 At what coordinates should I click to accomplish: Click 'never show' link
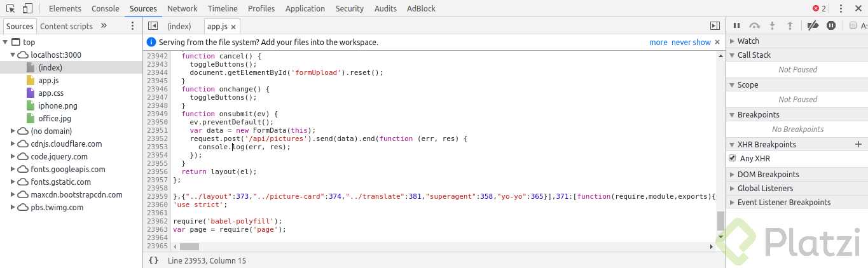pyautogui.click(x=691, y=43)
